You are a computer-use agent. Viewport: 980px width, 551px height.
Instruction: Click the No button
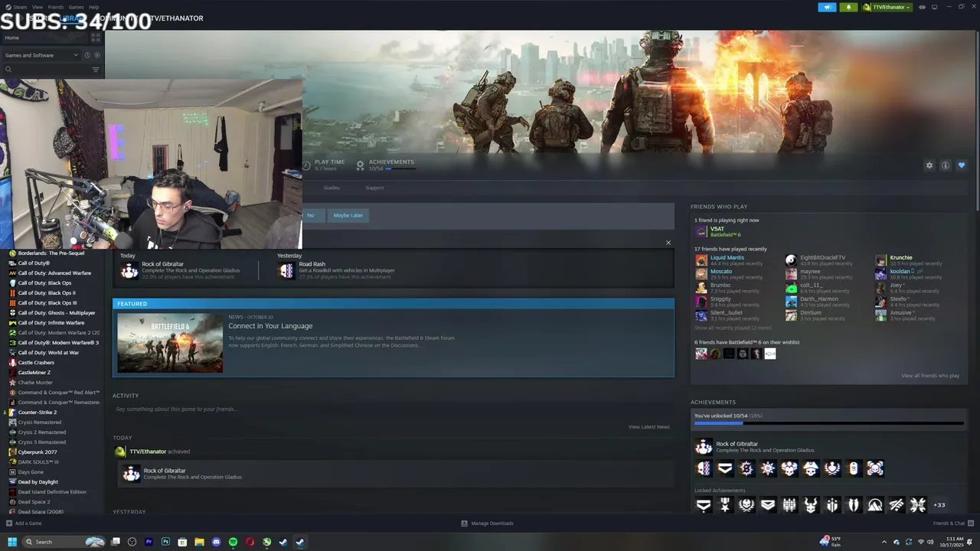pos(311,215)
